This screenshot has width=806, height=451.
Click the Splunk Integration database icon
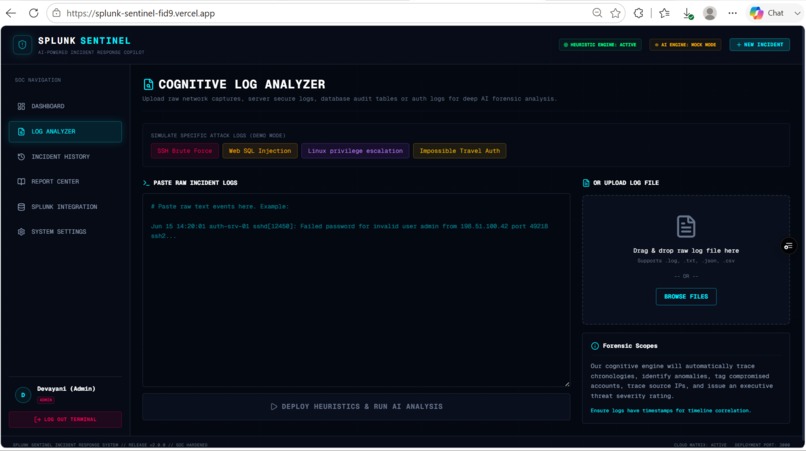coord(21,207)
